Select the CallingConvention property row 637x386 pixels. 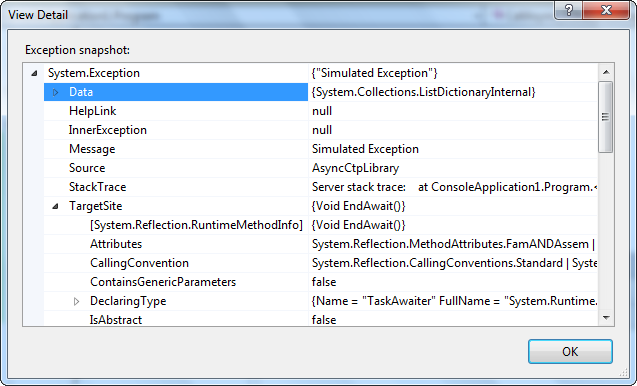321,263
